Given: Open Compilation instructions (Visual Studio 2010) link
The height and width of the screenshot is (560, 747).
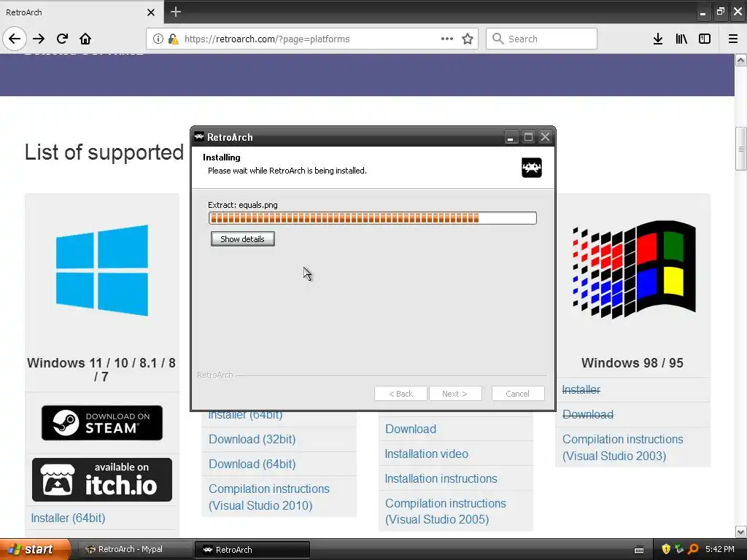Looking at the screenshot, I should point(269,497).
